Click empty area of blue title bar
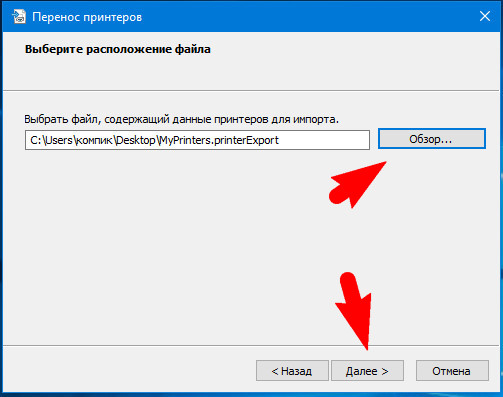 pos(300,17)
